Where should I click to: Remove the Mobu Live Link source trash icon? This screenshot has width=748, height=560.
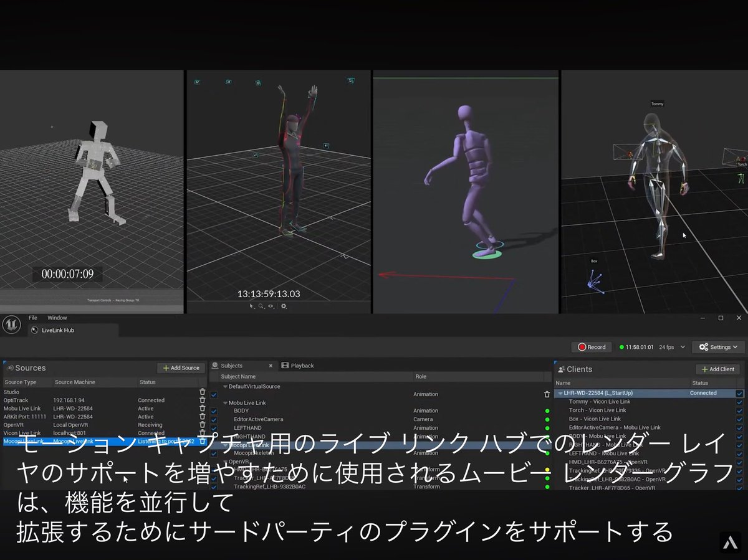[x=202, y=409]
